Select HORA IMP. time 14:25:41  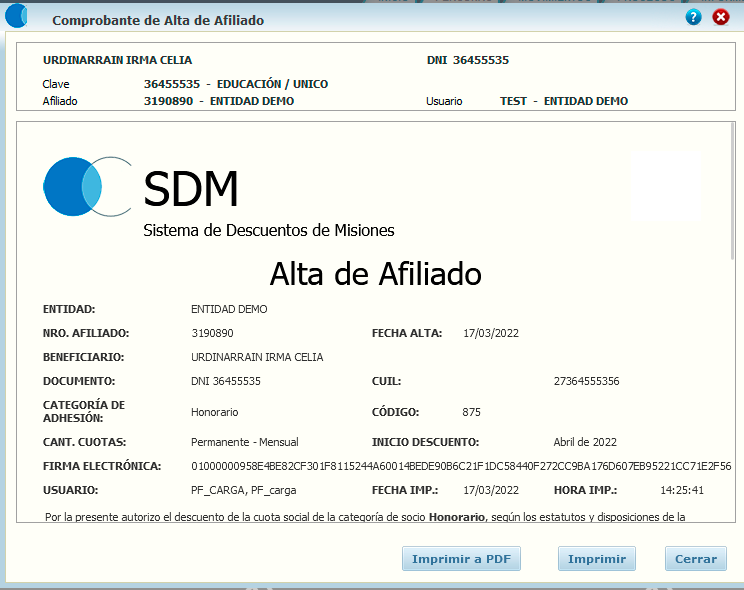point(682,490)
